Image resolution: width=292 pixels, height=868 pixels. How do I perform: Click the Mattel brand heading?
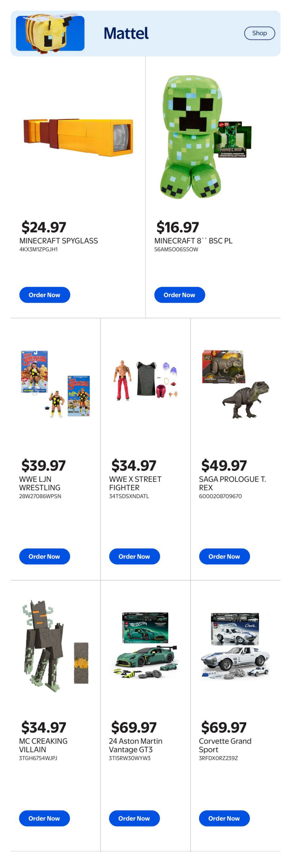[x=126, y=33]
